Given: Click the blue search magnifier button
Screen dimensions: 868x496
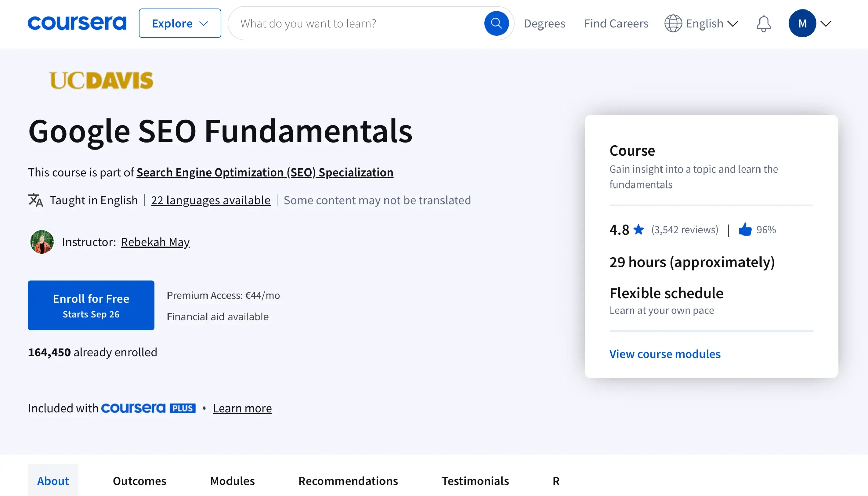Looking at the screenshot, I should click(496, 23).
